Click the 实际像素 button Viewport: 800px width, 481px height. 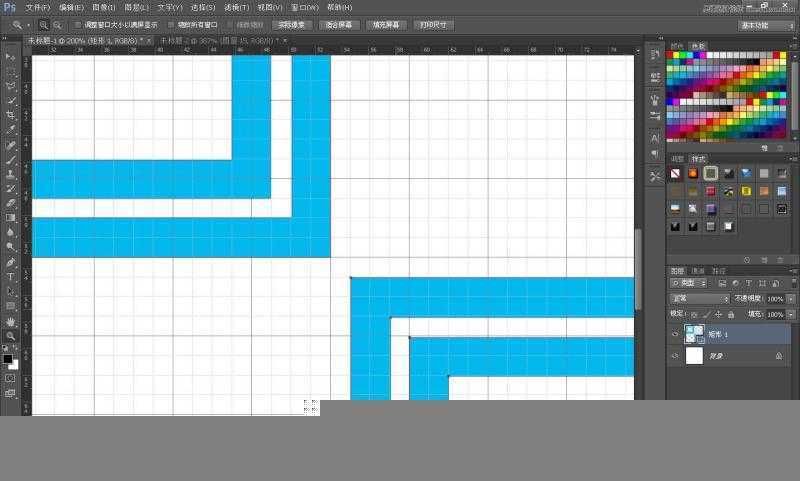tap(291, 24)
